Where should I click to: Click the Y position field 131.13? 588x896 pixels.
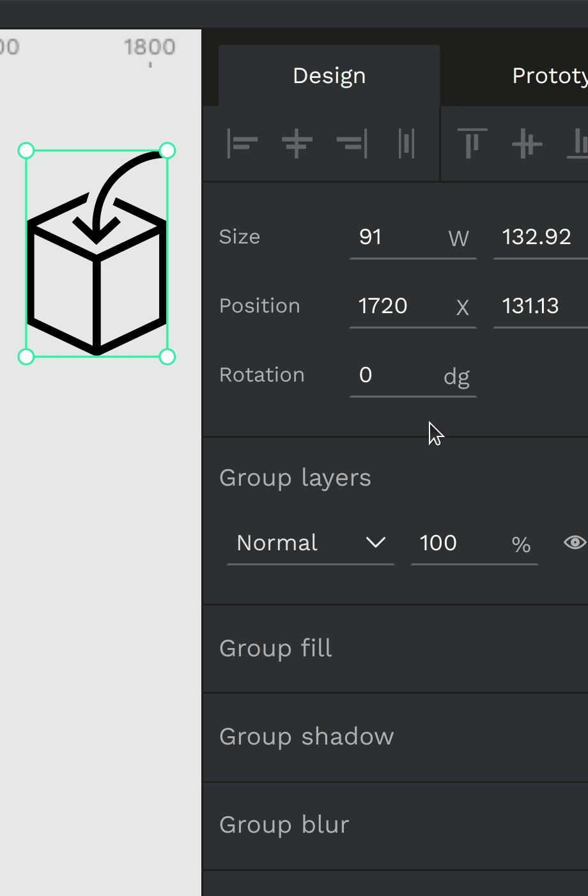541,307
